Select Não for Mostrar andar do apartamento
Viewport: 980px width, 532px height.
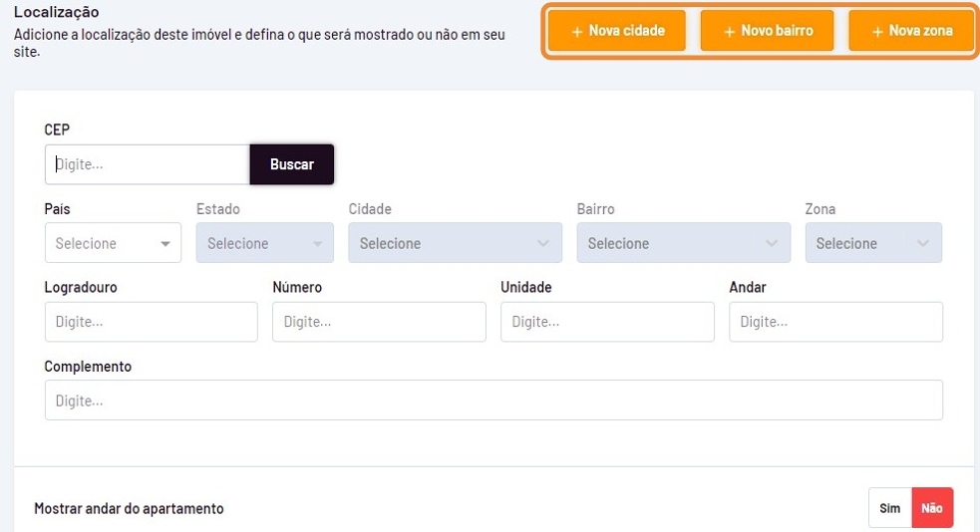coord(932,508)
